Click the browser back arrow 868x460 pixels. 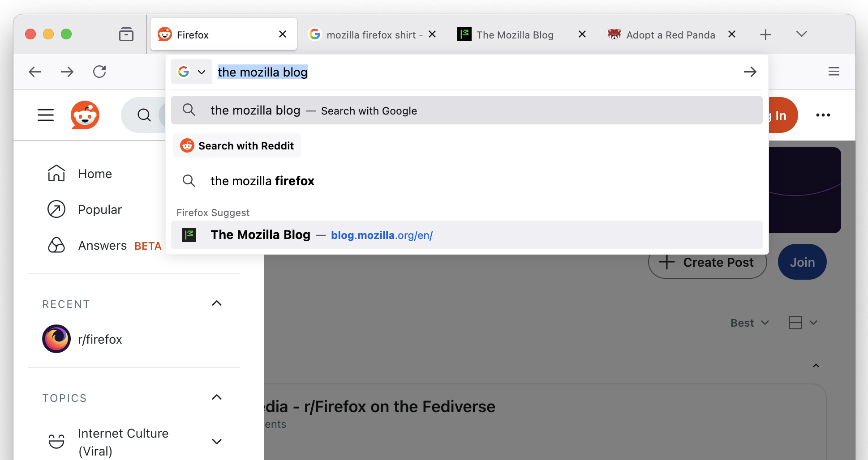35,72
